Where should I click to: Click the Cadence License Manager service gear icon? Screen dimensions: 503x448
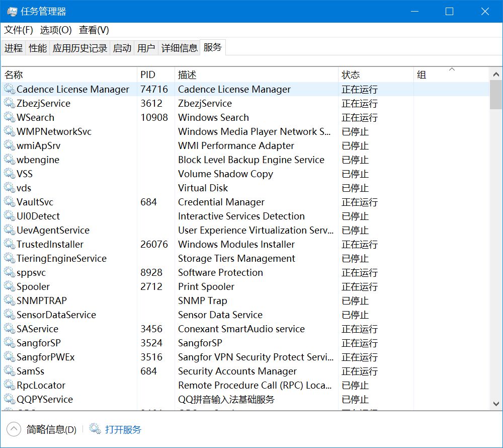pyautogui.click(x=9, y=89)
